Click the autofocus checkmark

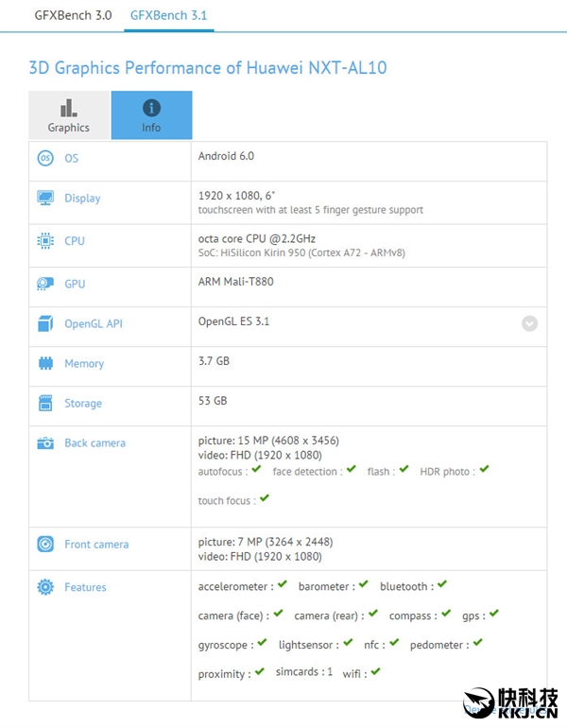(x=257, y=469)
